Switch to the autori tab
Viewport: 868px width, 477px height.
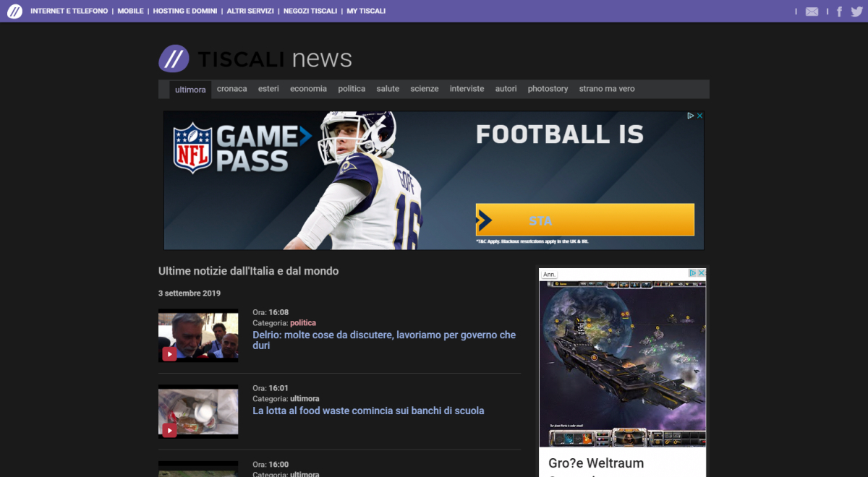click(506, 89)
